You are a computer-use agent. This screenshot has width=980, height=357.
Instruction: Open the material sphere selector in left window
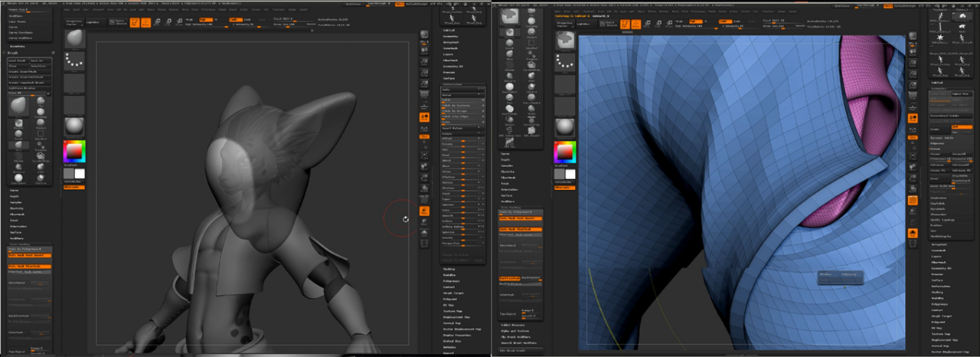74,125
